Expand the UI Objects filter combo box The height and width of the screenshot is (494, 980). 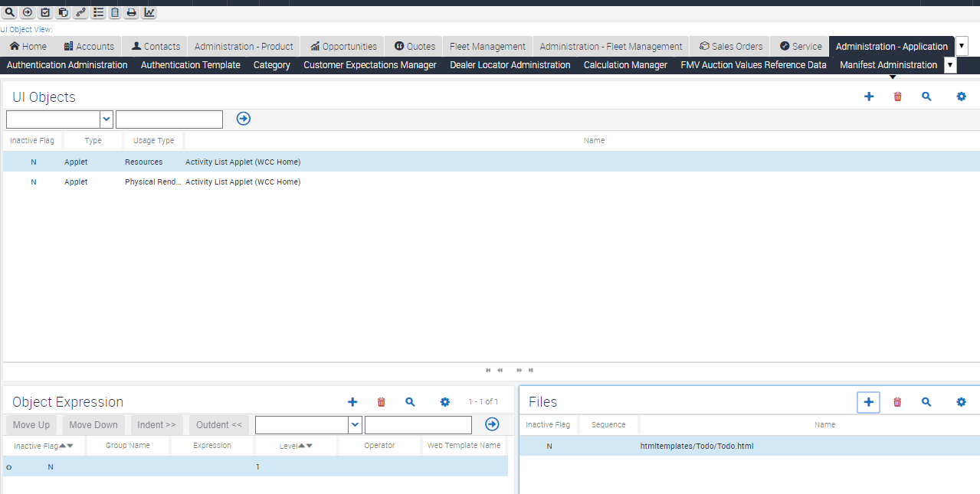point(106,119)
